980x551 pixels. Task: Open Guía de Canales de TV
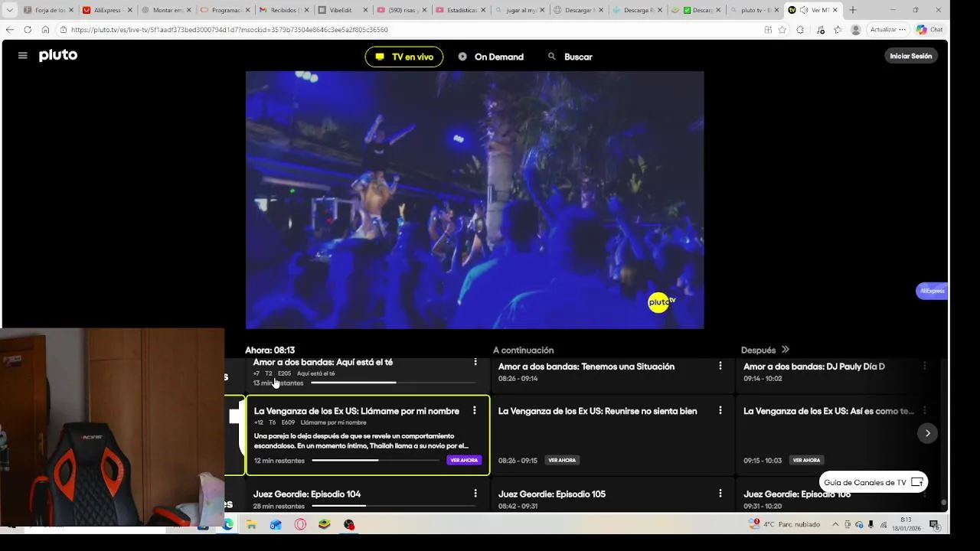(874, 482)
